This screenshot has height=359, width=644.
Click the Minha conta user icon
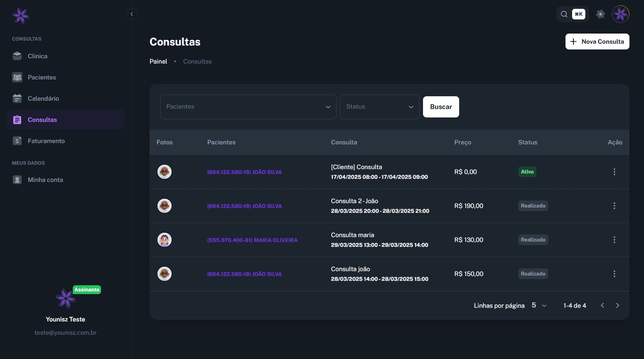coord(17,180)
